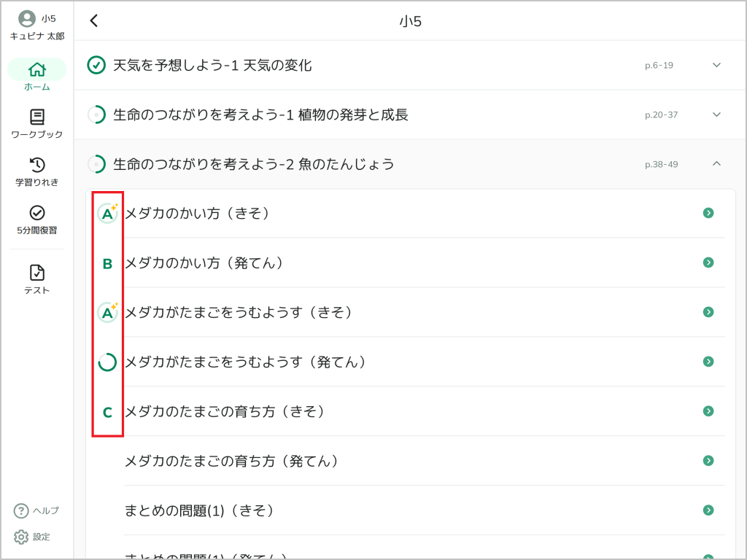
Task: Open the 5分間復習 review icon
Action: pyautogui.click(x=37, y=213)
